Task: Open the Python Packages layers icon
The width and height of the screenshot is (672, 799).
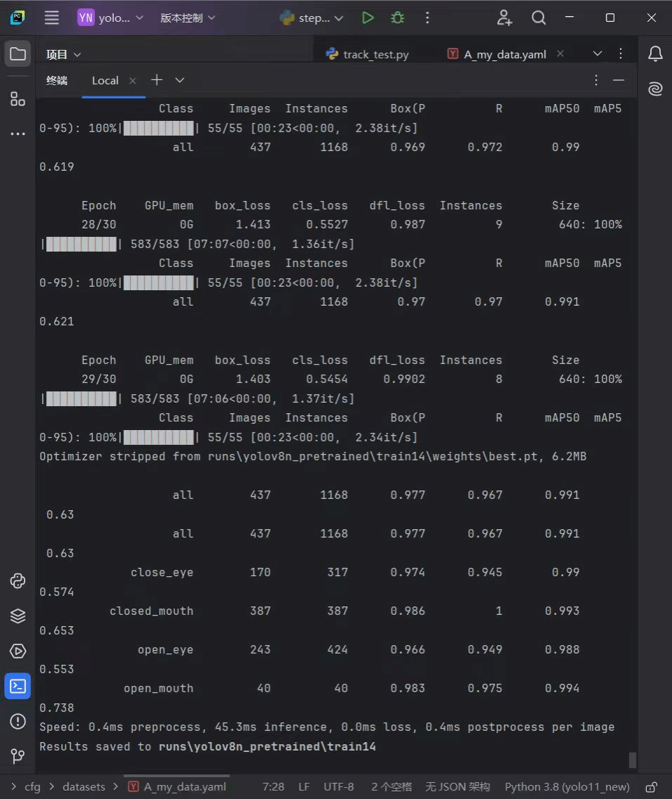Action: click(18, 616)
